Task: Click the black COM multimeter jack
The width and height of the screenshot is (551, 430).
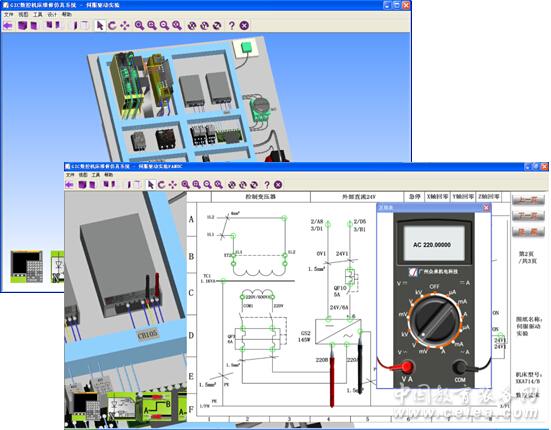Action: pyautogui.click(x=459, y=367)
